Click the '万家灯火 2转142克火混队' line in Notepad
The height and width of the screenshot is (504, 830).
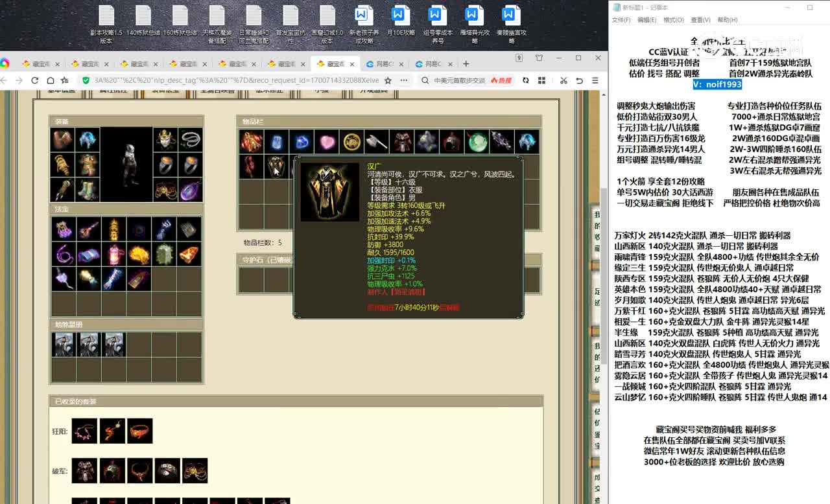tap(702, 236)
